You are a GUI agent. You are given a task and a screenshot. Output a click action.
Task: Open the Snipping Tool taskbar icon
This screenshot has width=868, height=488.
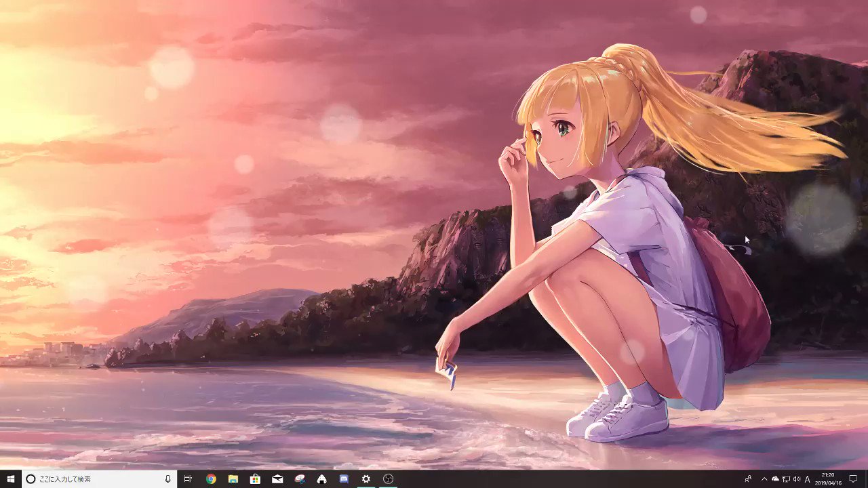[x=300, y=479]
